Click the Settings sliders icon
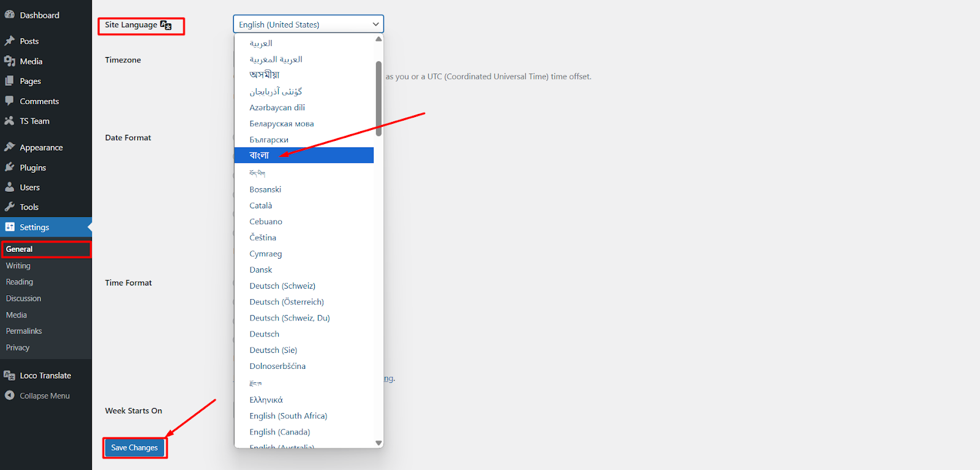The image size is (980, 470). tap(10, 227)
